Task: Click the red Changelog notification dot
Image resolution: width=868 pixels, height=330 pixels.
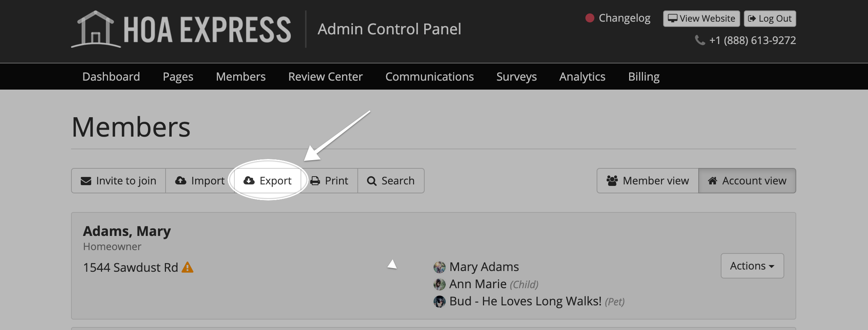Action: tap(590, 18)
